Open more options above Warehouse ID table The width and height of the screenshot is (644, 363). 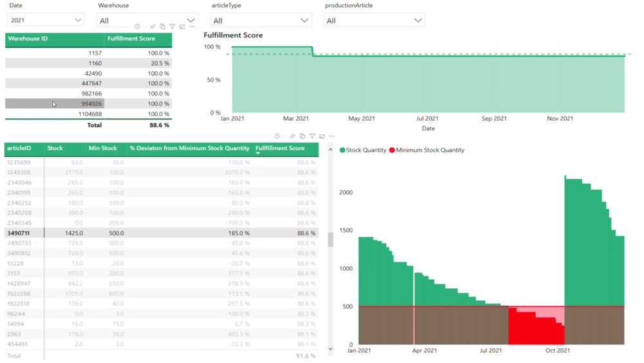pyautogui.click(x=192, y=26)
